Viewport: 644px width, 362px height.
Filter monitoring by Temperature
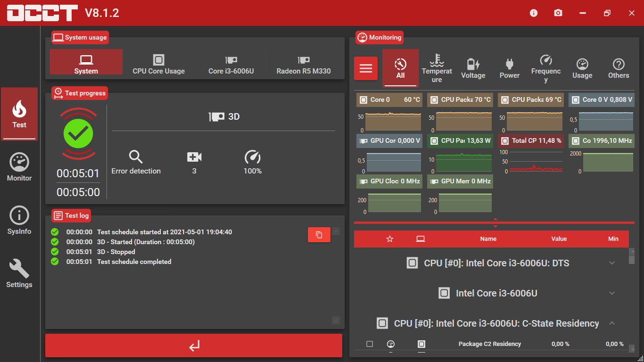tap(437, 68)
